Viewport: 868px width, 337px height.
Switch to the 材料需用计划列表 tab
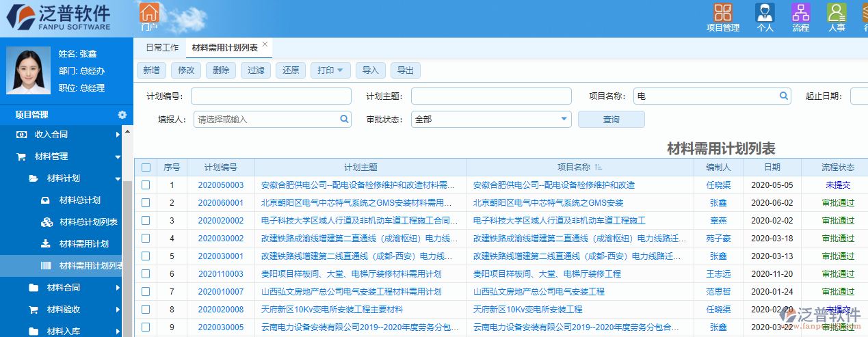[225, 48]
